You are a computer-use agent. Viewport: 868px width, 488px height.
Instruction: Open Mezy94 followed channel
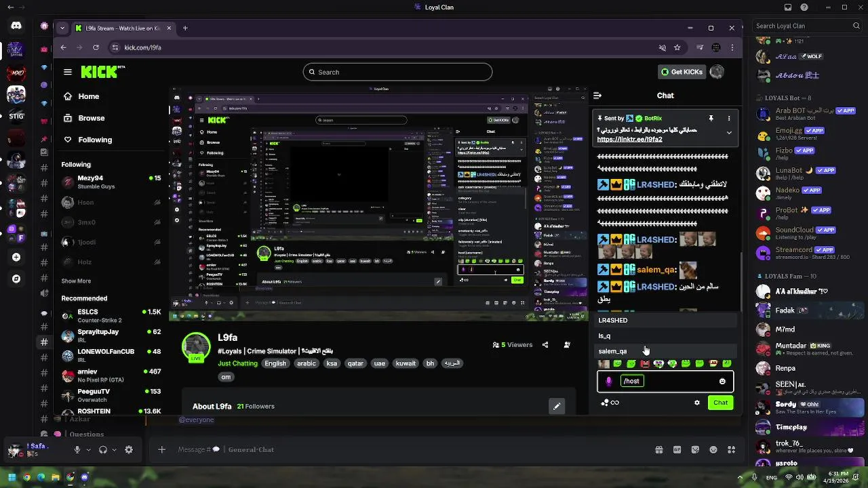click(111, 181)
